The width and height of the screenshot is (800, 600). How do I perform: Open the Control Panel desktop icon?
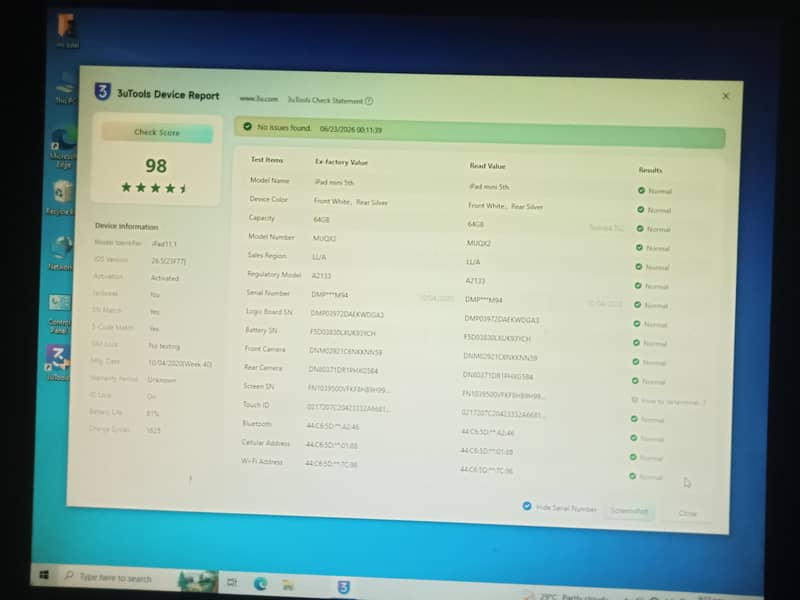(x=60, y=313)
